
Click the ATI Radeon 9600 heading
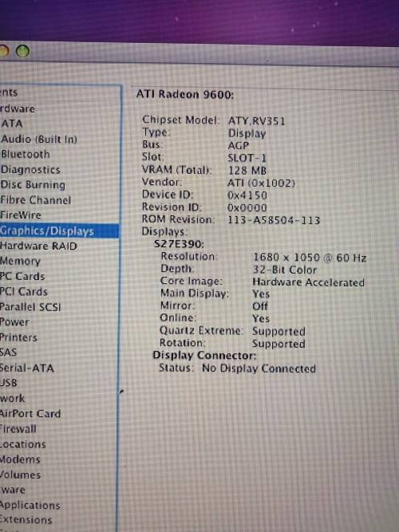coord(185,94)
